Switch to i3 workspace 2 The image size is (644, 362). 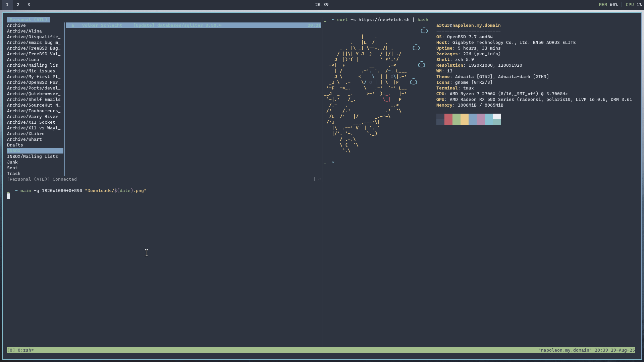click(18, 5)
